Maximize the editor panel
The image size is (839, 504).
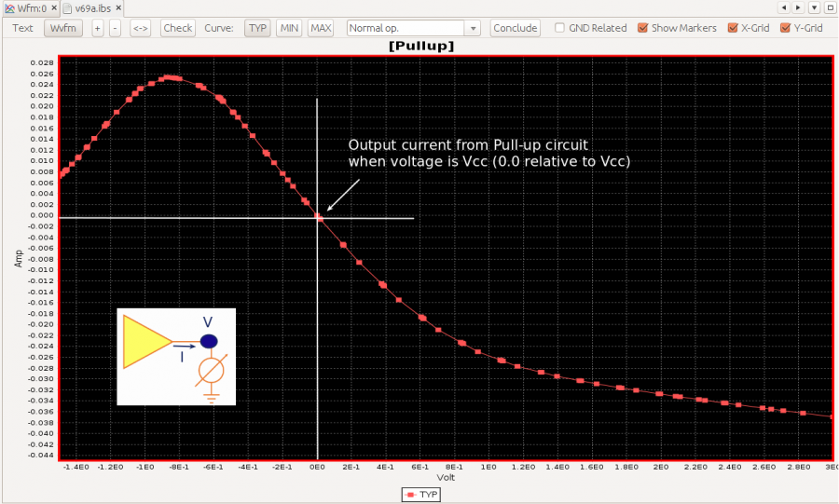coord(830,7)
